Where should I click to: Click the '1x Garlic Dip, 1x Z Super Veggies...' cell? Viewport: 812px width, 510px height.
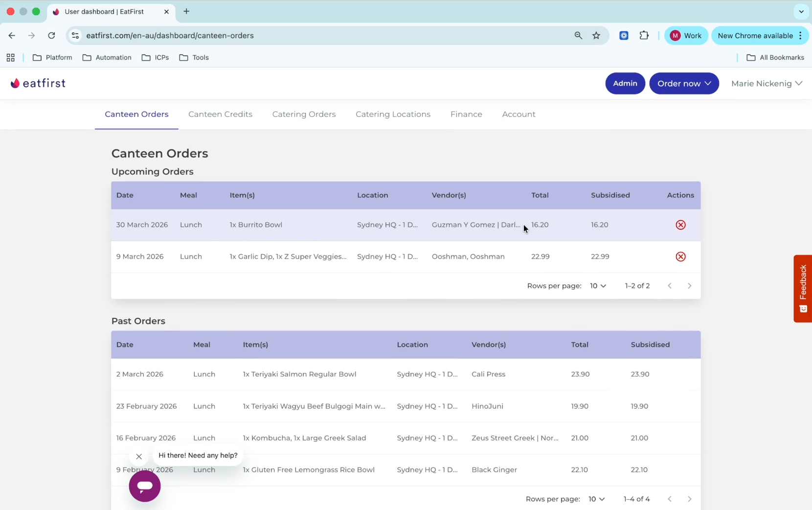tap(288, 257)
